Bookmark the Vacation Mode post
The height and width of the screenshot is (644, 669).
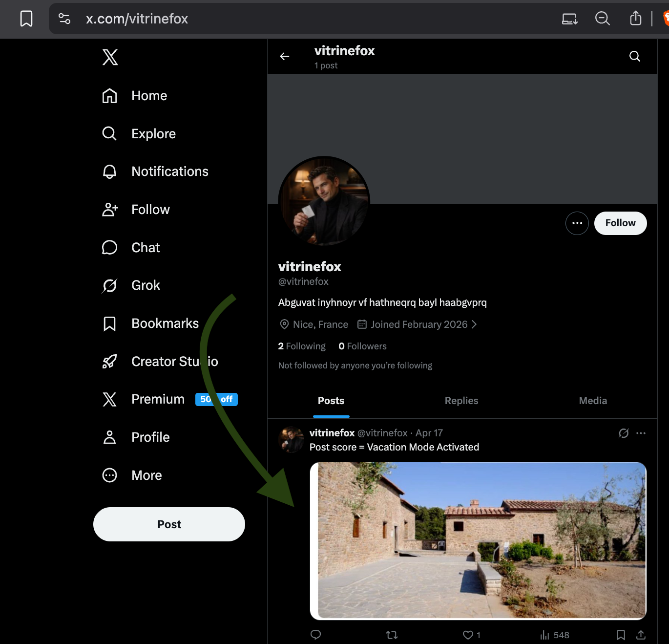pos(621,634)
